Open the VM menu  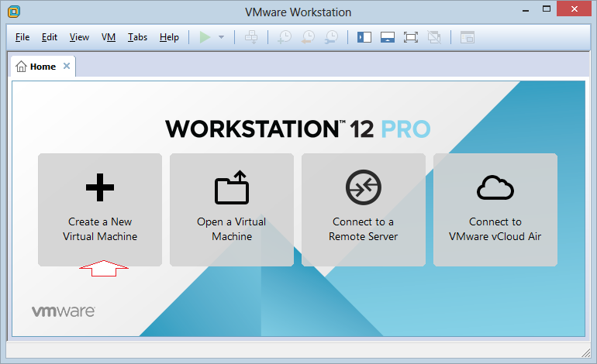[x=109, y=37]
